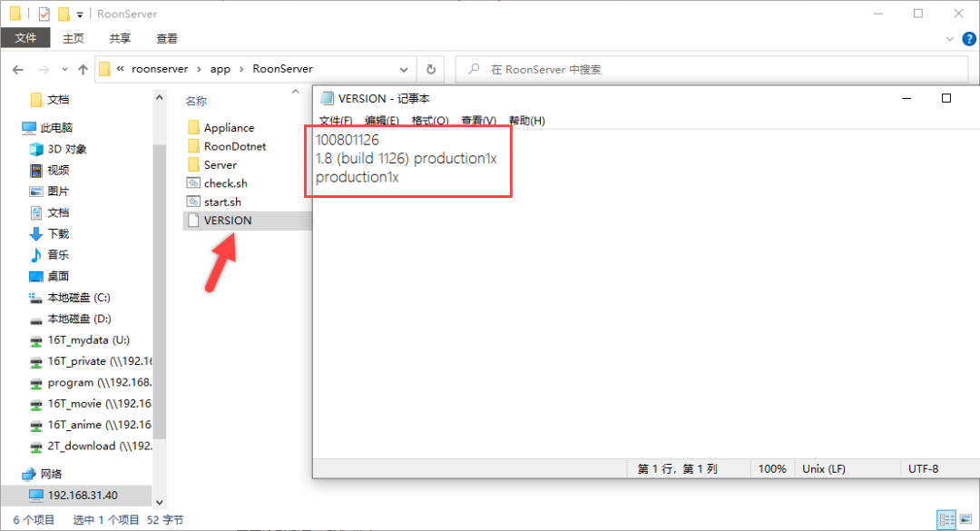Open Notepad 文件(F) menu

(336, 121)
